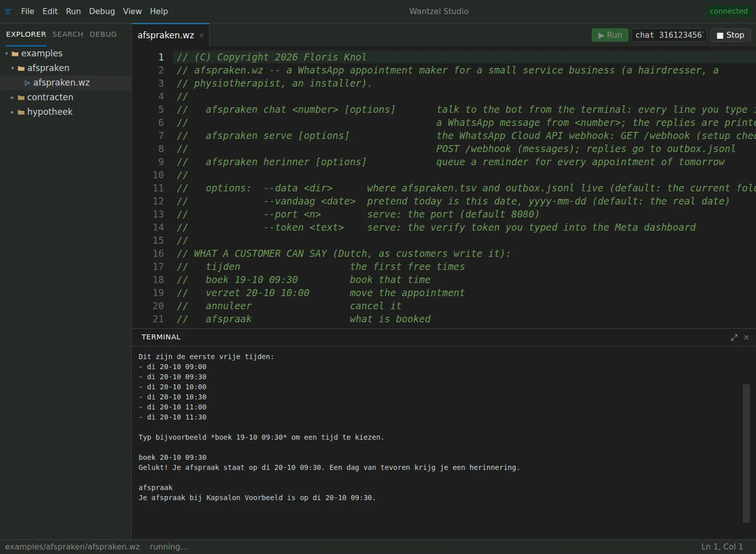The height and width of the screenshot is (554, 756).
Task: Switch to the SEARCH sidebar tab
Action: [68, 34]
